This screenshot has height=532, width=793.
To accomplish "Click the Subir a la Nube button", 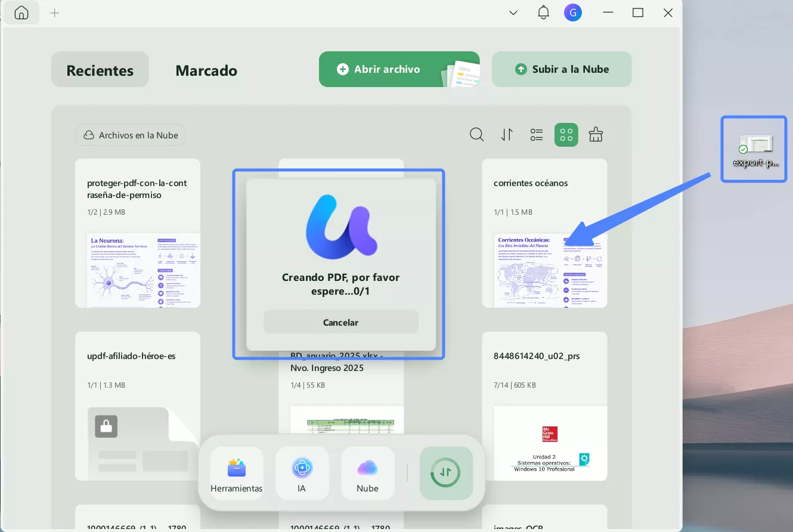I will (562, 69).
